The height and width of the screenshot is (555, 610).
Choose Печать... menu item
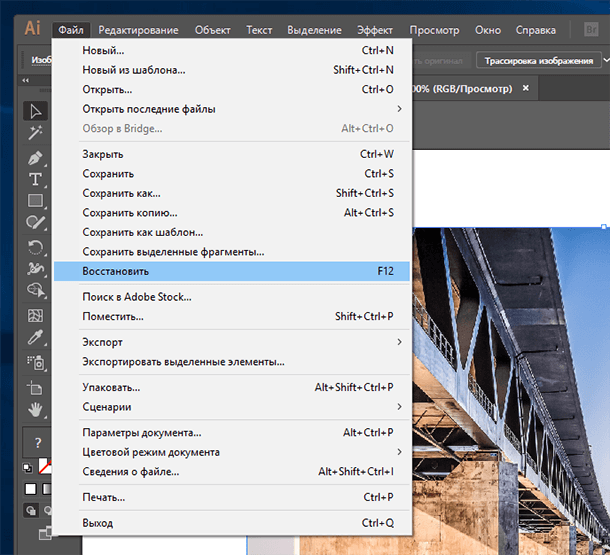click(232, 497)
